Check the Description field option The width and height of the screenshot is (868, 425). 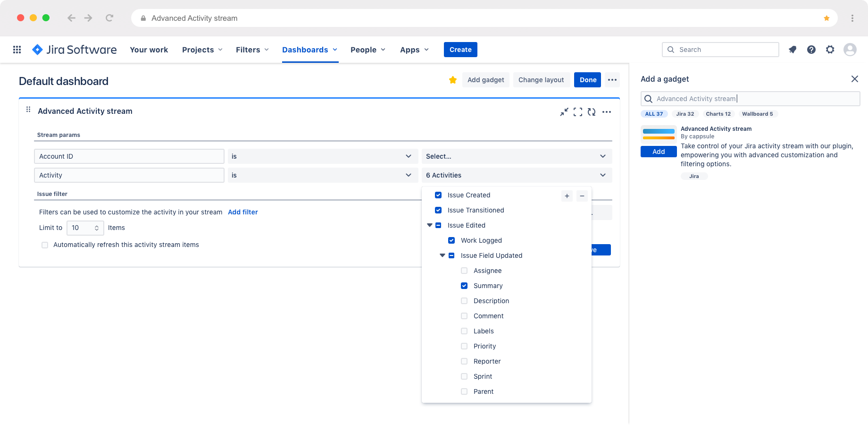point(464,301)
